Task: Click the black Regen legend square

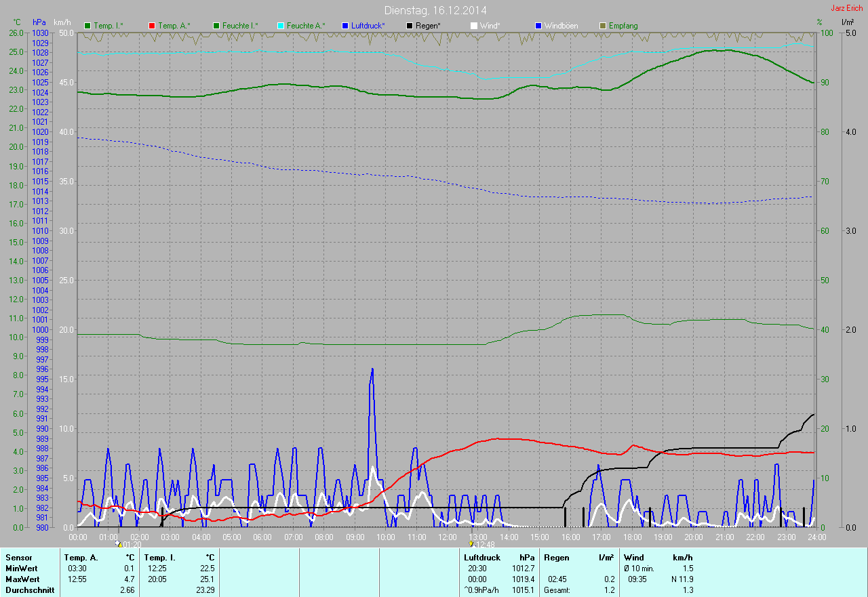Action: [410, 26]
